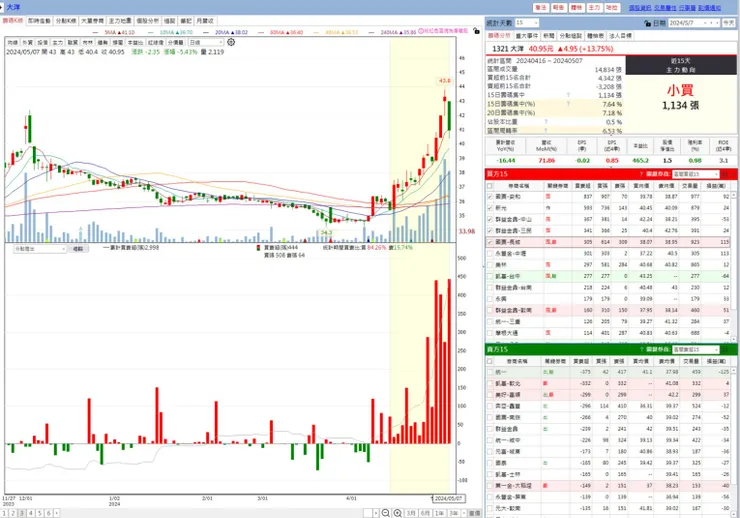Open the 區間賣超15 dropdown in seller header
The image size is (740, 518).
click(696, 350)
